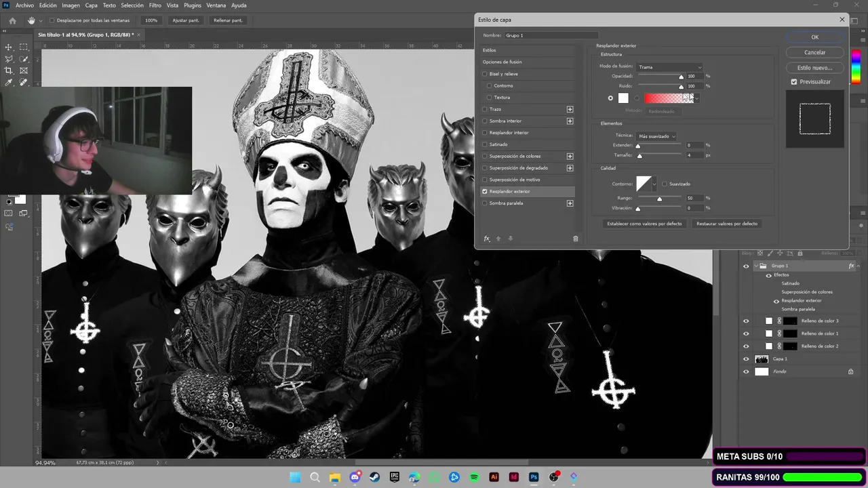The height and width of the screenshot is (488, 868).
Task: Click the Rango slider handle
Action: pos(659,199)
